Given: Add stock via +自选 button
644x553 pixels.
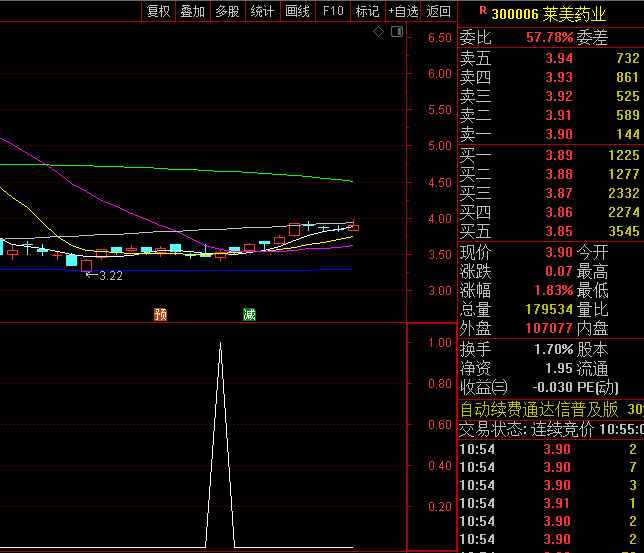Looking at the screenshot, I should (x=403, y=11).
